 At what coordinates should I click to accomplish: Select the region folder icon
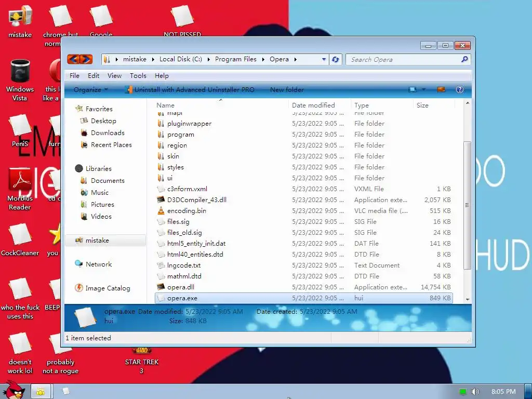[161, 145]
